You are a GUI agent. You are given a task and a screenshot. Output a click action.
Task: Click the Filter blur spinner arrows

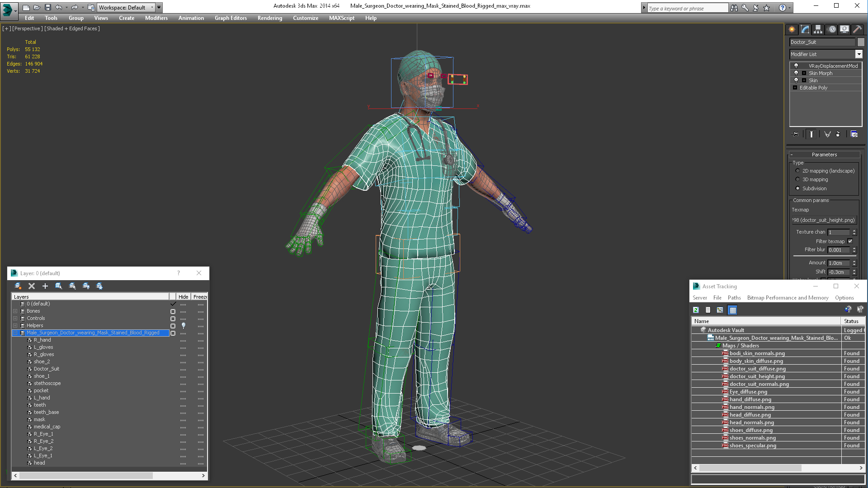pos(854,250)
